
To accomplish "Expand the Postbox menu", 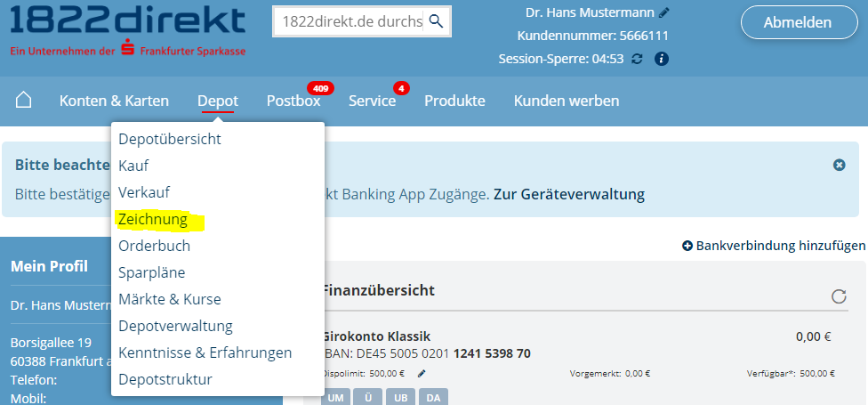I will pyautogui.click(x=293, y=101).
